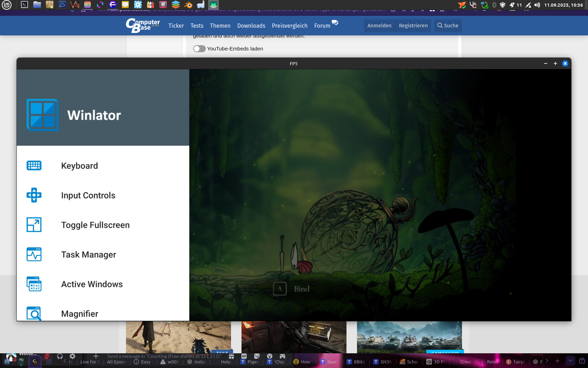The height and width of the screenshot is (368, 588).
Task: Open volume control in system tray
Action: tap(537, 5)
